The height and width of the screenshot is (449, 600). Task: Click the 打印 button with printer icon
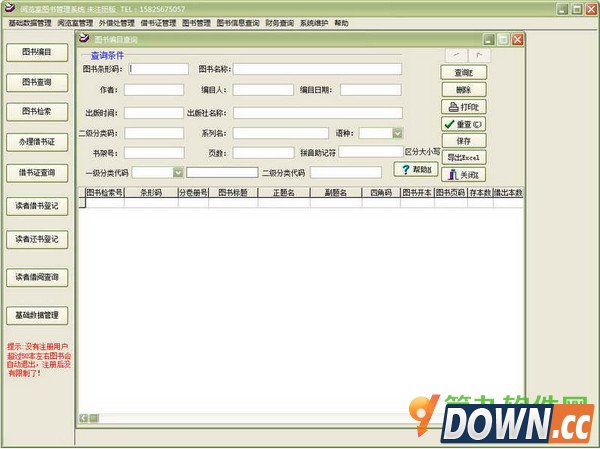[463, 107]
